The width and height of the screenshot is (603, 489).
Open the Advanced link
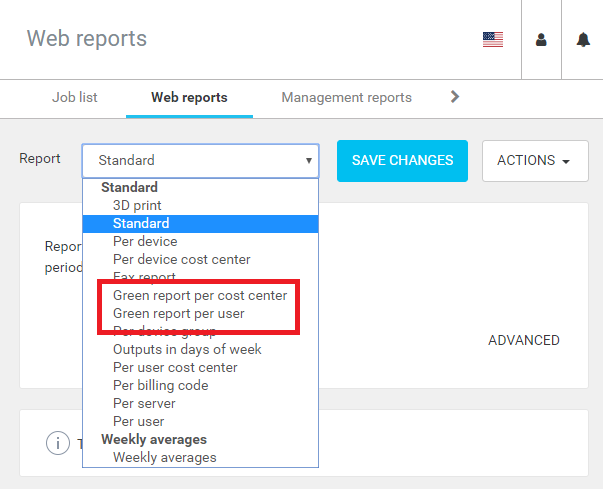point(523,340)
